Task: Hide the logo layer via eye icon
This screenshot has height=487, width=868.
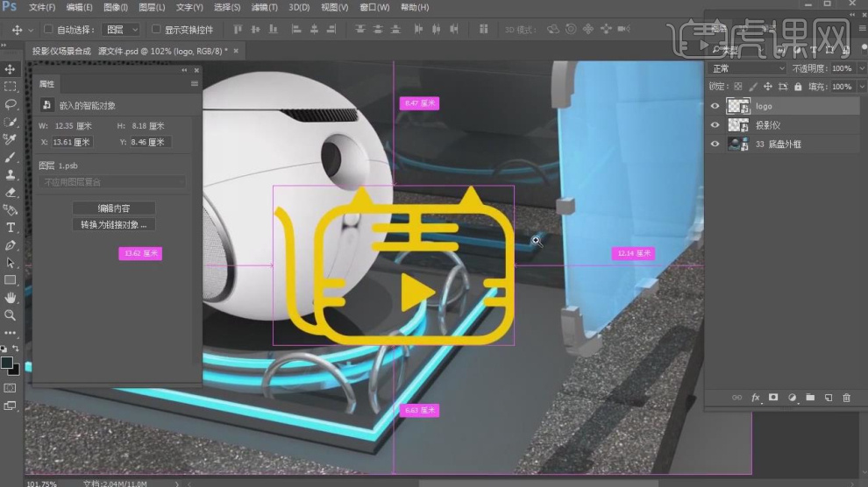Action: (x=715, y=106)
